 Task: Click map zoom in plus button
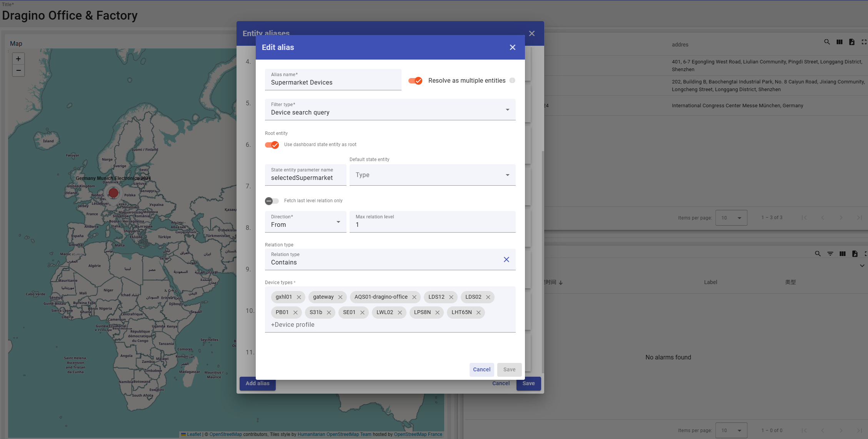(x=18, y=59)
